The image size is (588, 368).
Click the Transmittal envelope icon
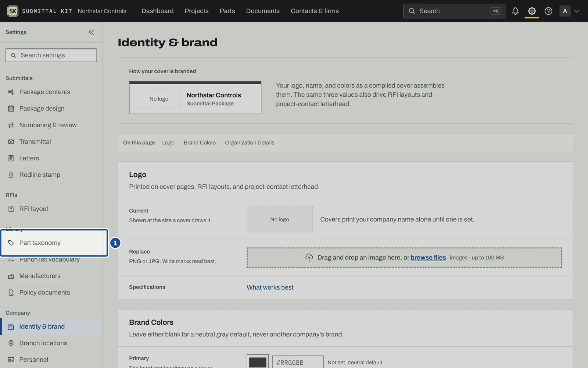(x=11, y=142)
